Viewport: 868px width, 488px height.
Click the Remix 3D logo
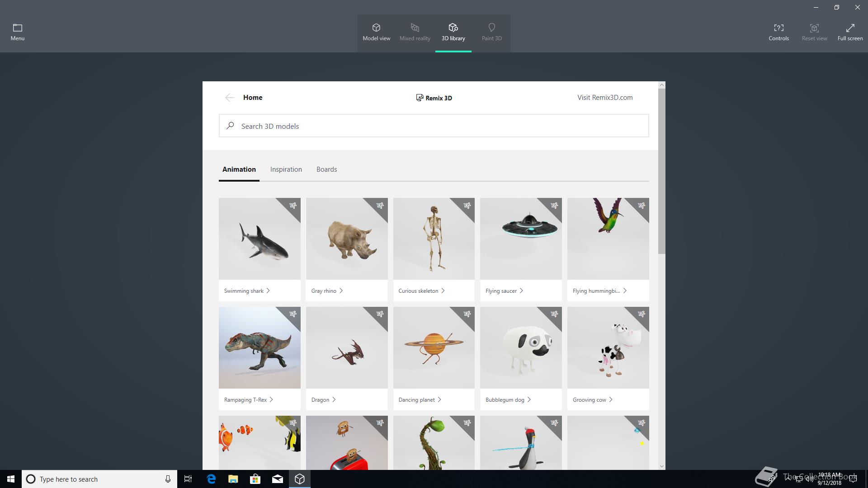[x=434, y=98]
